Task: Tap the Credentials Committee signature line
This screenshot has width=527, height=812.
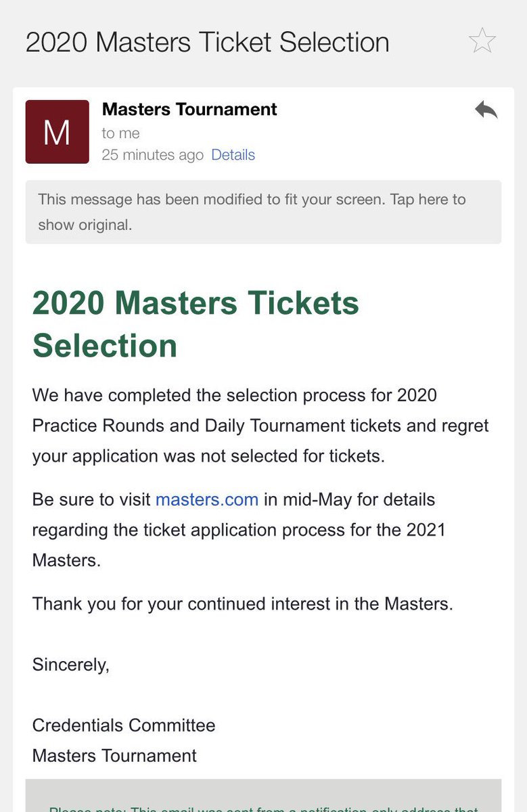Action: pos(124,725)
